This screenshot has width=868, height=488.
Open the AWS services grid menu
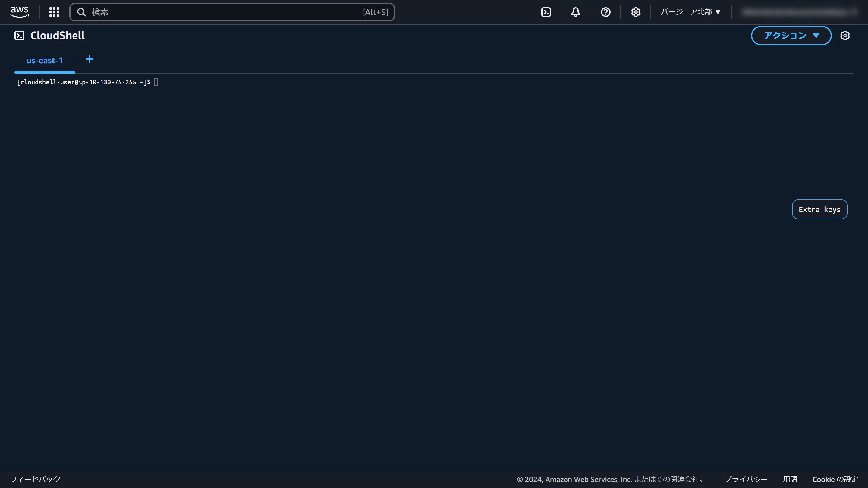click(x=54, y=12)
